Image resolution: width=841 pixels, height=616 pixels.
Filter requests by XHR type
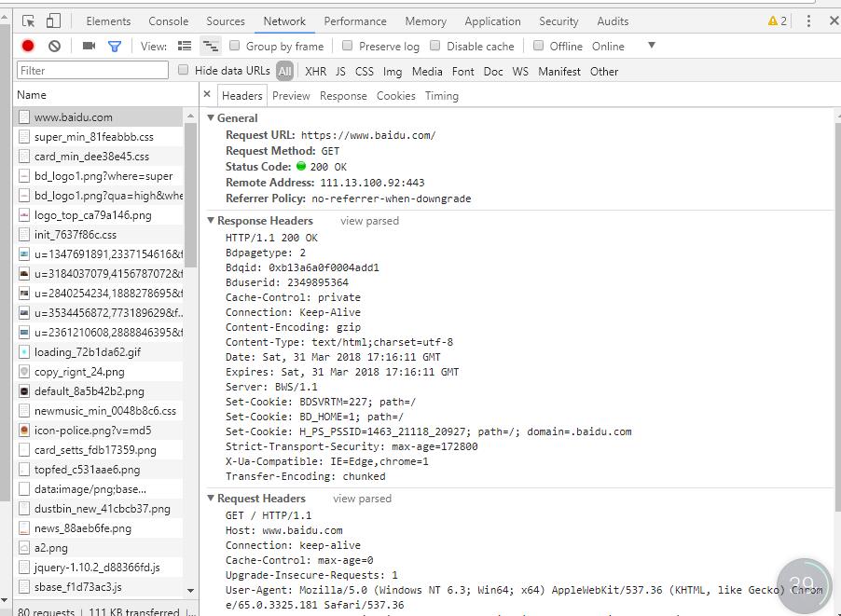click(315, 72)
